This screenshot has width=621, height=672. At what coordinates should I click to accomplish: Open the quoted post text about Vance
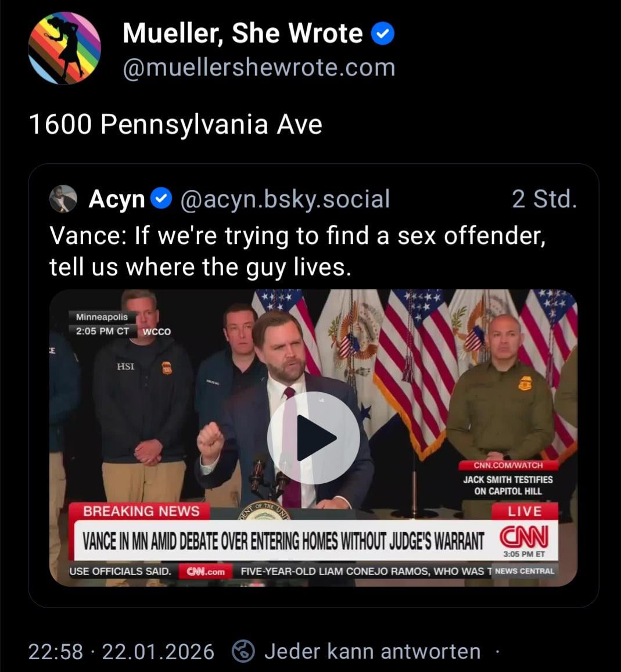(x=297, y=251)
